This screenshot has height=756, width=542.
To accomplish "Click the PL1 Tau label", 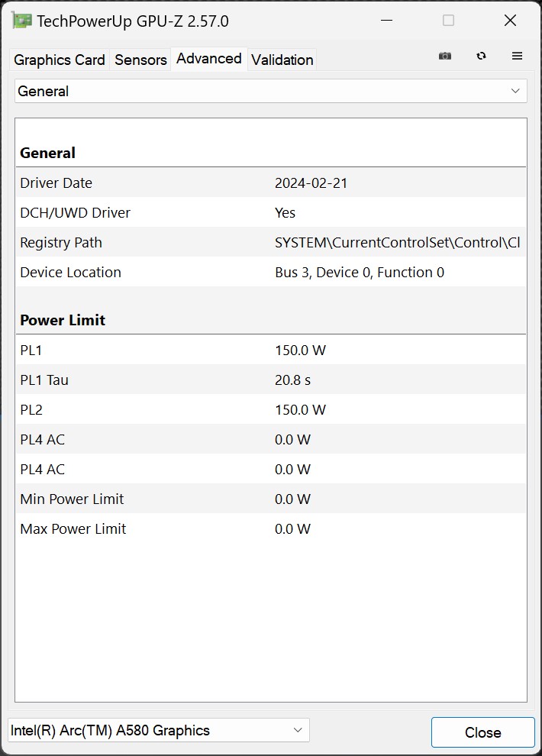I will 44,380.
